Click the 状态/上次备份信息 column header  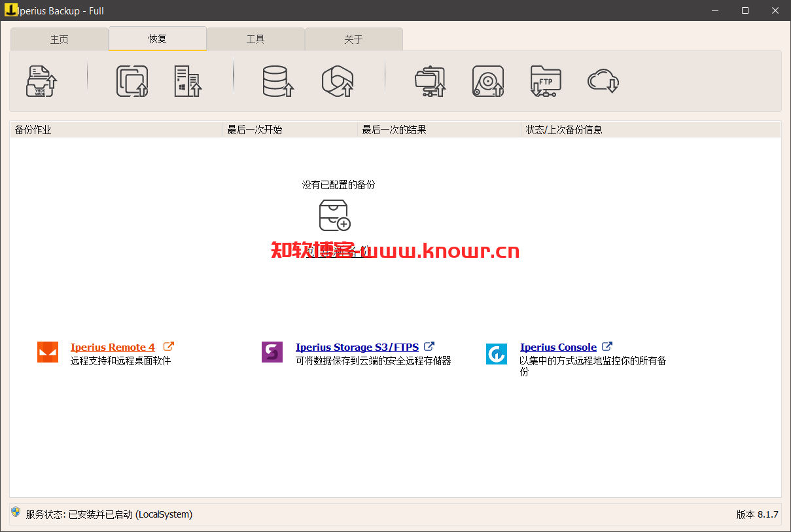pos(651,130)
